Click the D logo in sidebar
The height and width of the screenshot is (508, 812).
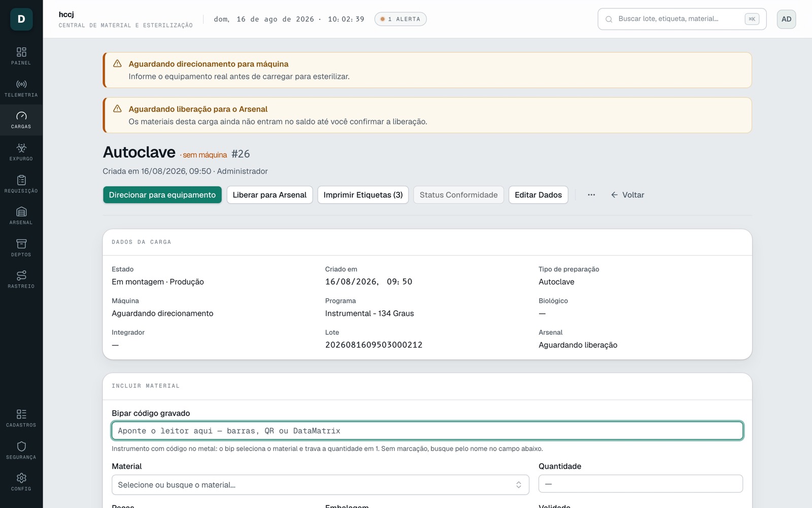[21, 19]
